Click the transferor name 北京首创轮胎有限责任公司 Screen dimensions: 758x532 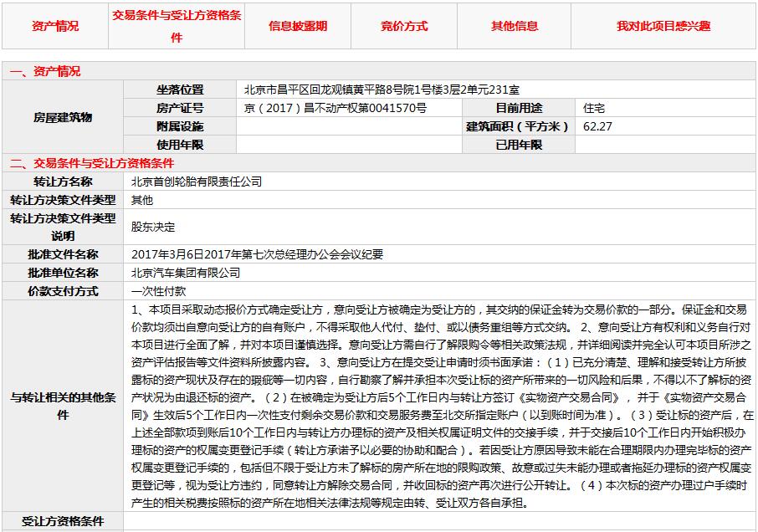pos(197,182)
